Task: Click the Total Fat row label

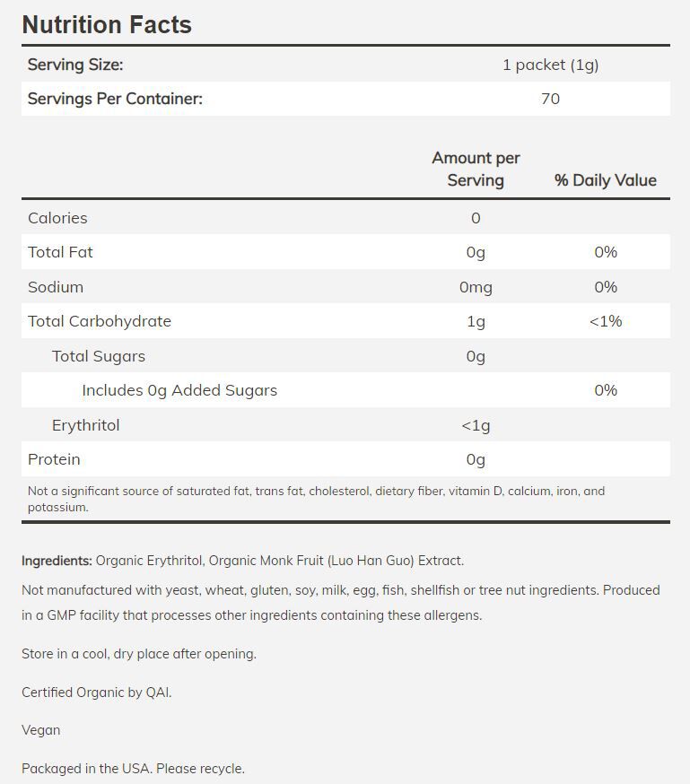Action: (60, 252)
